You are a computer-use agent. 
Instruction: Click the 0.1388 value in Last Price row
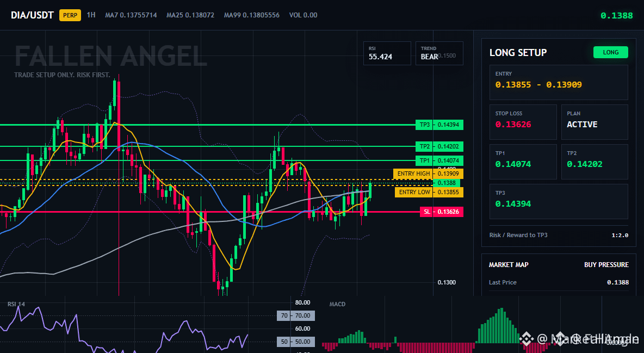tap(618, 282)
